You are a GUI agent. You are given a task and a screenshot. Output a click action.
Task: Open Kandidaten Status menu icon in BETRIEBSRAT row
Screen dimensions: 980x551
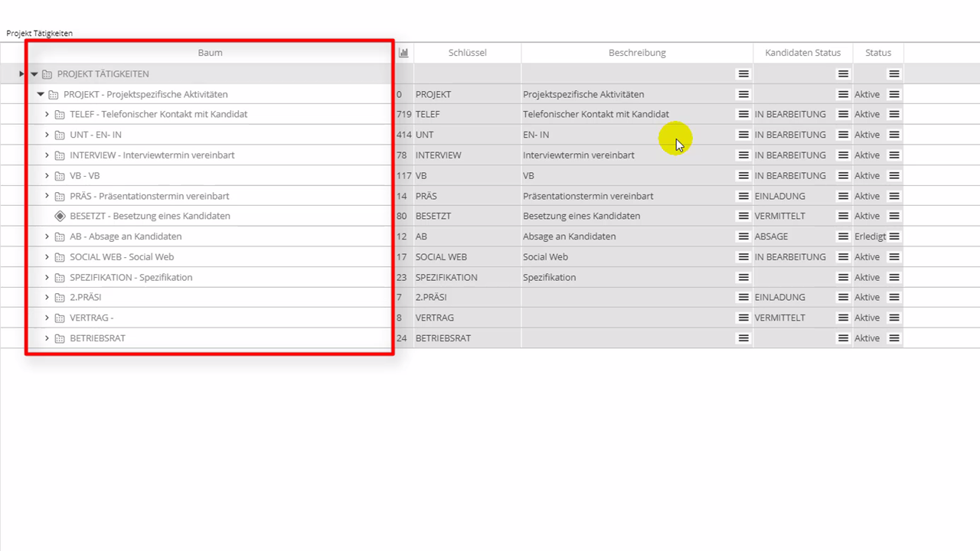(843, 338)
